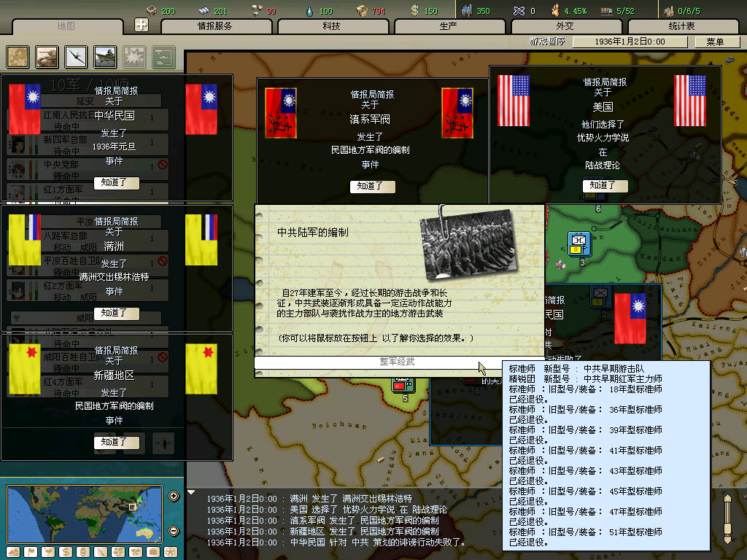Open the 科技 technology tab
The width and height of the screenshot is (747, 560).
[332, 26]
